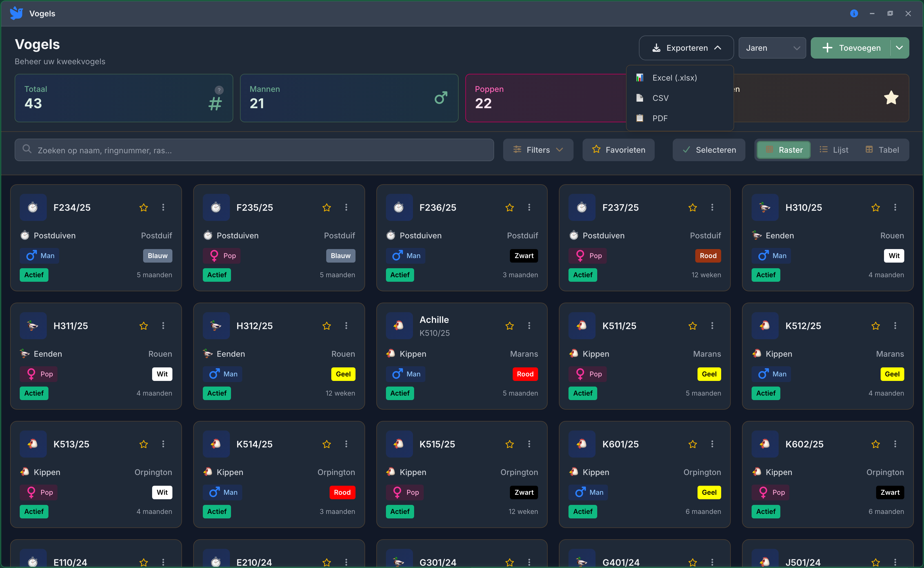This screenshot has height=568, width=924.
Task: Open the three-dot menu on K514/25 card
Action: coord(346,444)
